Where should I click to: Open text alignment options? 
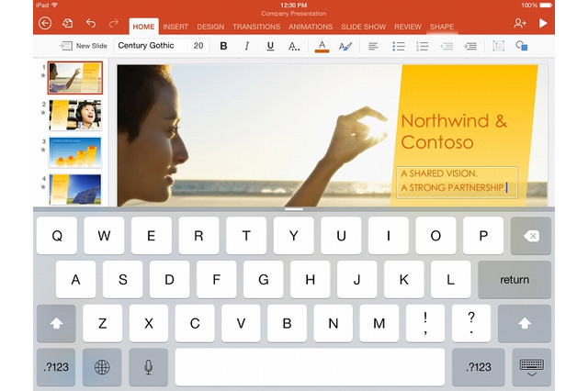373,46
